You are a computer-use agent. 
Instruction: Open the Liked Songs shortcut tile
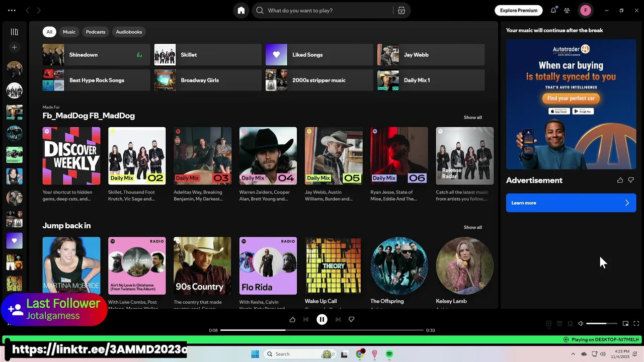click(x=319, y=55)
